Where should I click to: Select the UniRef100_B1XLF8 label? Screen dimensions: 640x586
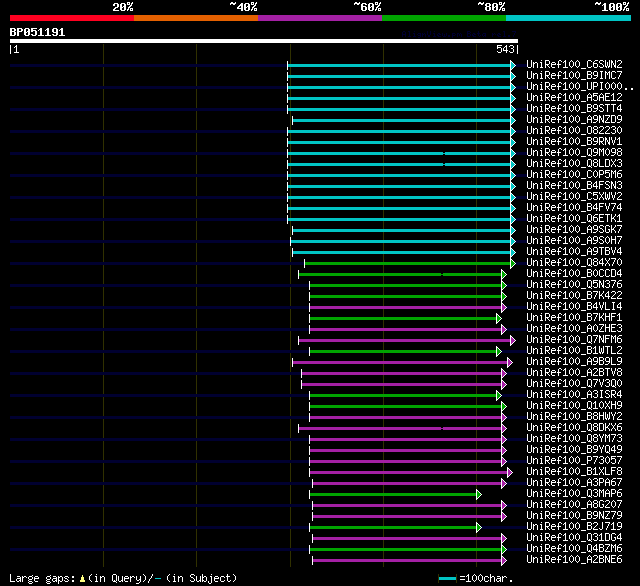point(574,472)
